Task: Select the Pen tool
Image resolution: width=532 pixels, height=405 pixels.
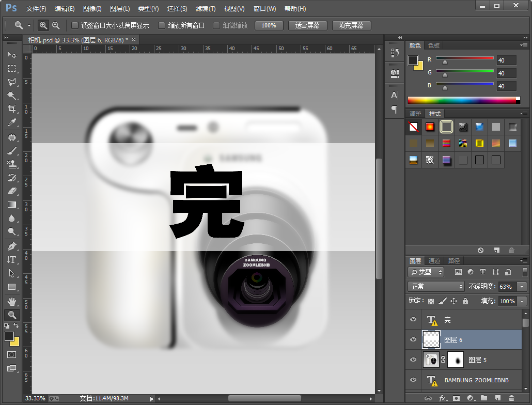Action: [x=12, y=246]
